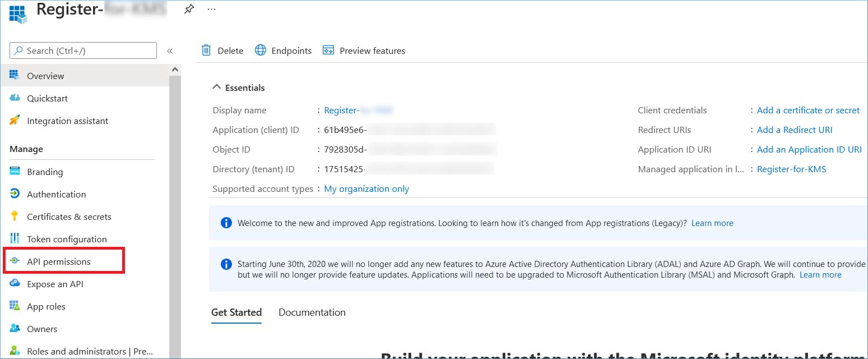The image size is (868, 359).
Task: Click the Token configuration bars icon
Action: (15, 239)
